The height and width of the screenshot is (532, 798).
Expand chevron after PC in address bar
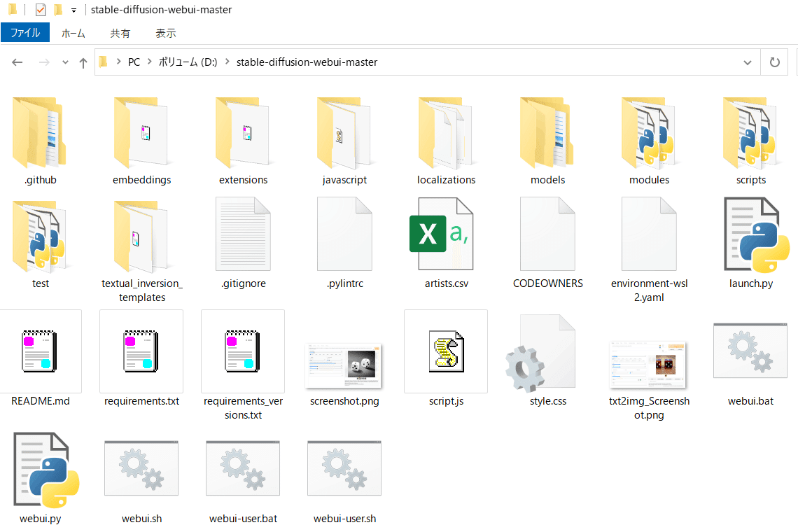(x=150, y=62)
